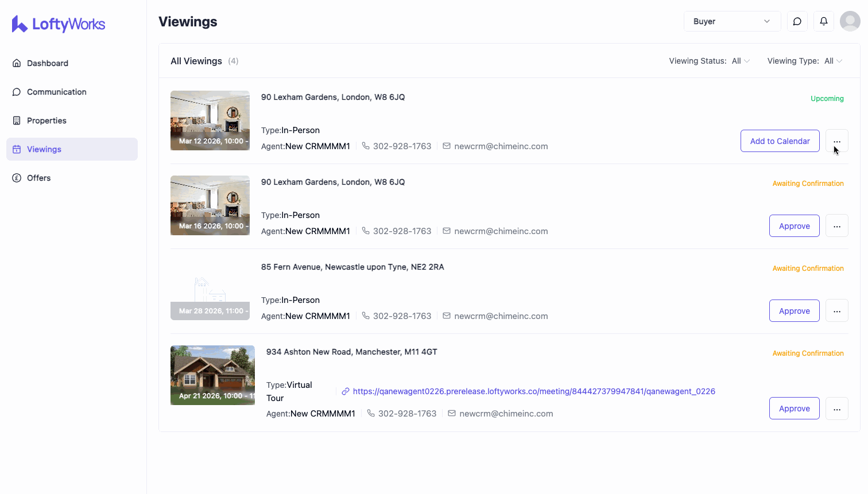
Task: Open the Viewing Status filter dropdown
Action: click(x=741, y=61)
